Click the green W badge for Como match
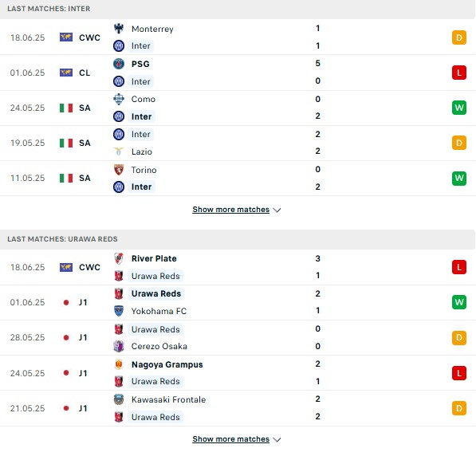This screenshot has height=456, width=476. point(459,108)
